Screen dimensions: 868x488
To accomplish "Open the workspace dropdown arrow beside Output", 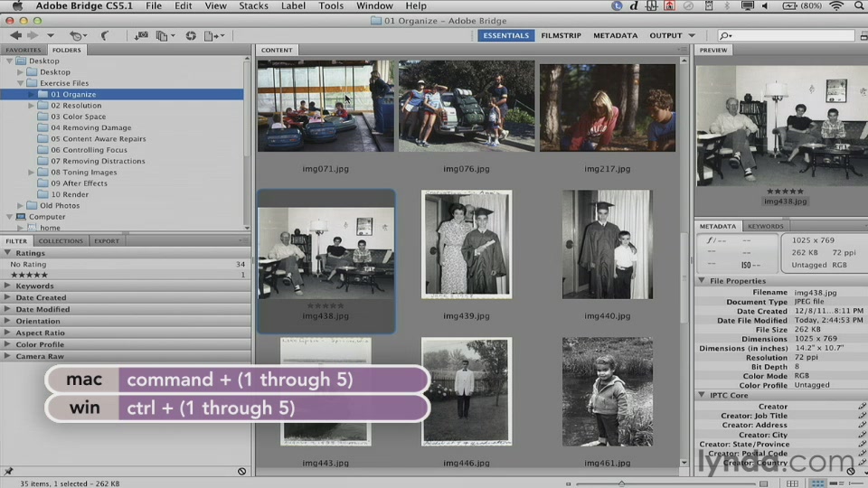I will 692,35.
